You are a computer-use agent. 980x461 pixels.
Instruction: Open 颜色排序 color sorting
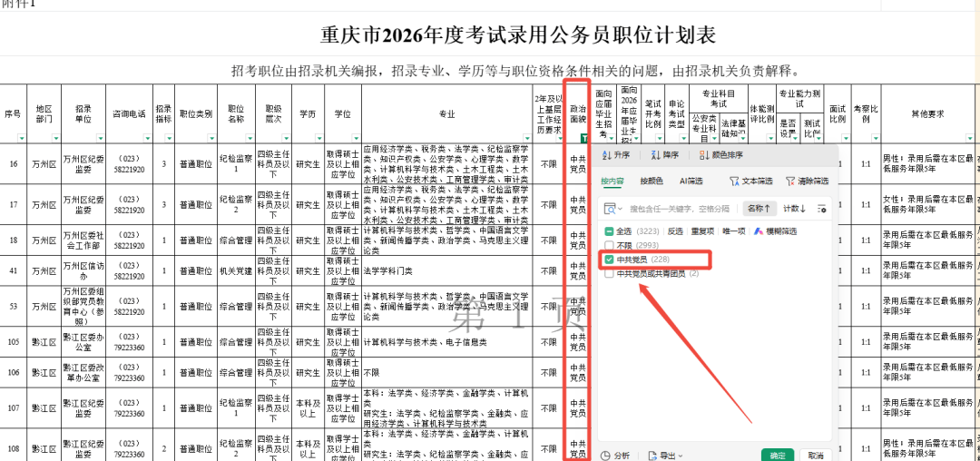721,155
